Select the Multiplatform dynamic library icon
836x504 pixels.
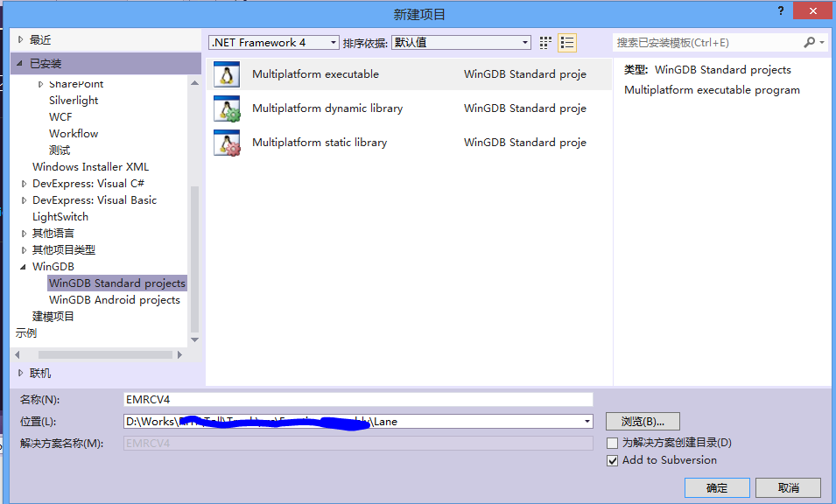point(227,108)
